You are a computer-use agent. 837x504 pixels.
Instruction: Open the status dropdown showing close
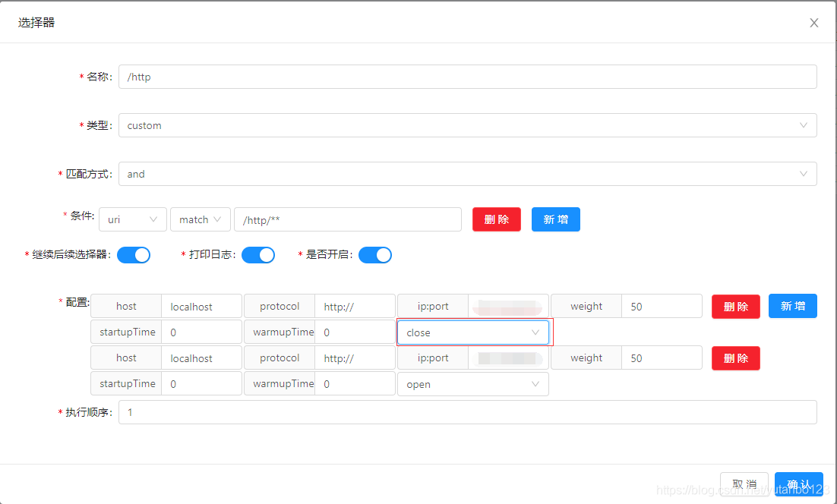[x=473, y=332]
